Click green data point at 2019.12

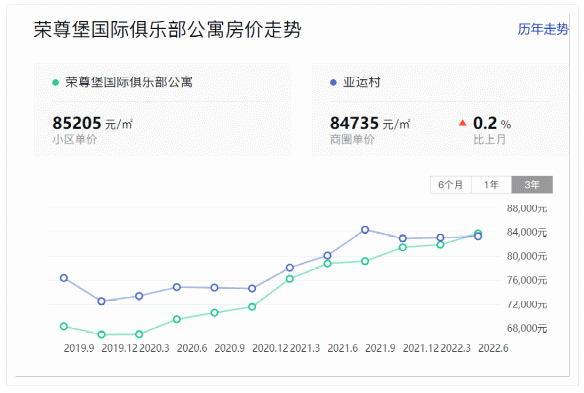[102, 335]
